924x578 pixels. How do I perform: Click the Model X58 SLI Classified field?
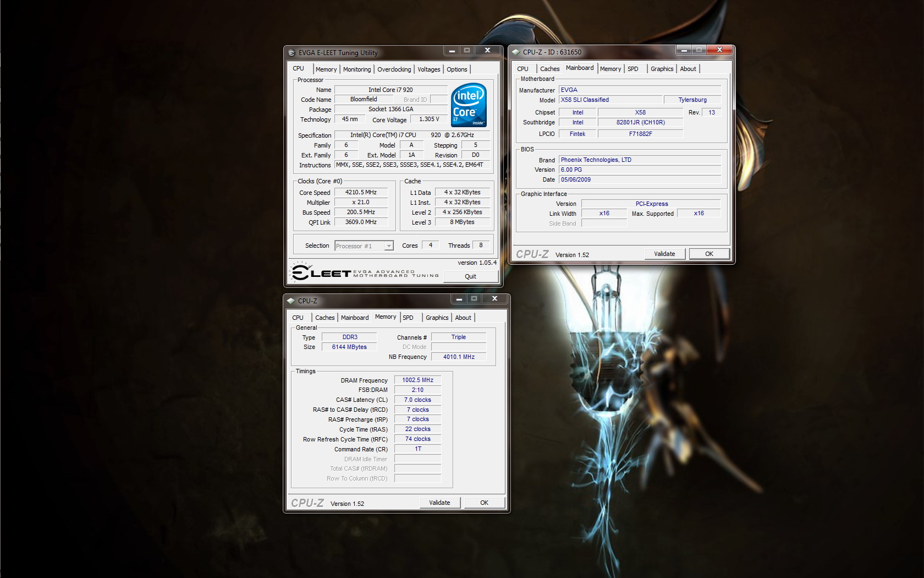click(610, 100)
